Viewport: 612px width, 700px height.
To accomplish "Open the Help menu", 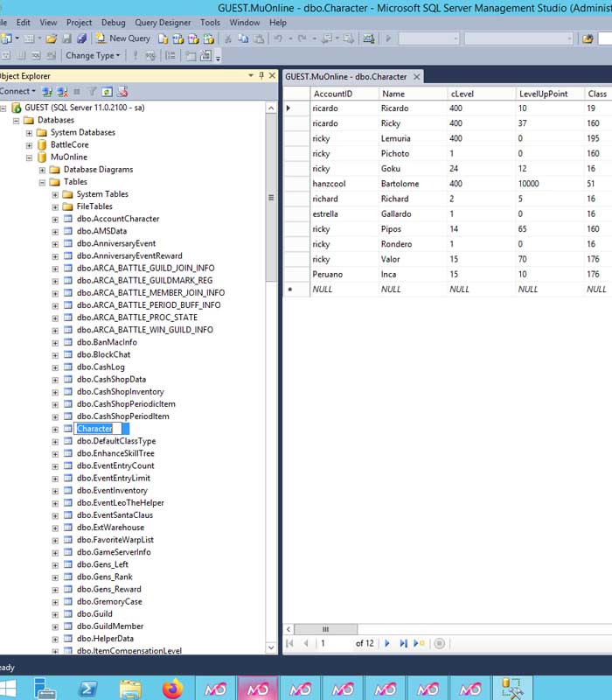I will pos(277,23).
